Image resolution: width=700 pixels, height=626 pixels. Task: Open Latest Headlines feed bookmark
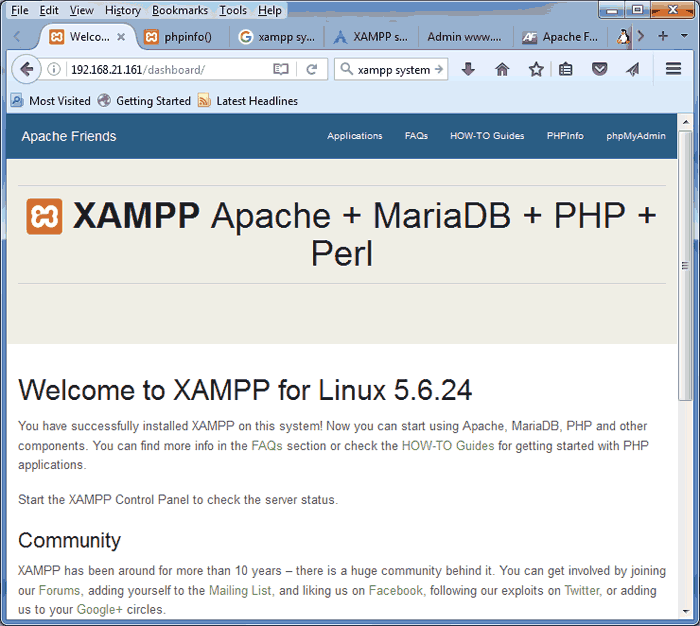pyautogui.click(x=248, y=101)
